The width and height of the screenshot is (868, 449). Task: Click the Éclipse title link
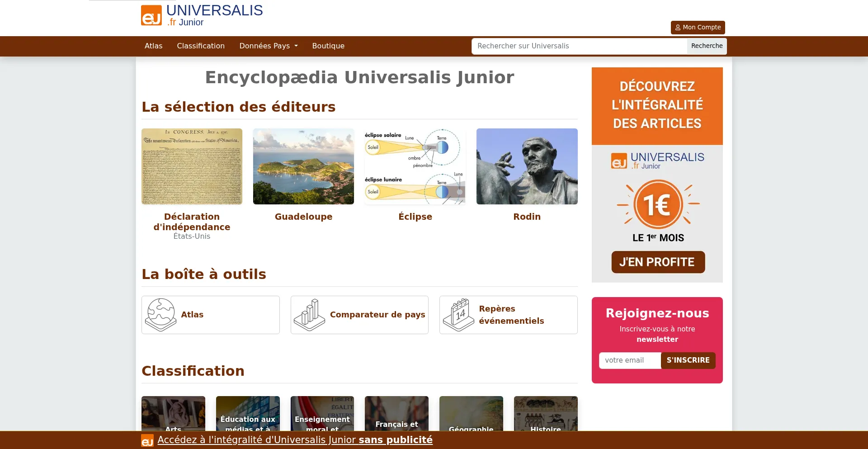(415, 217)
